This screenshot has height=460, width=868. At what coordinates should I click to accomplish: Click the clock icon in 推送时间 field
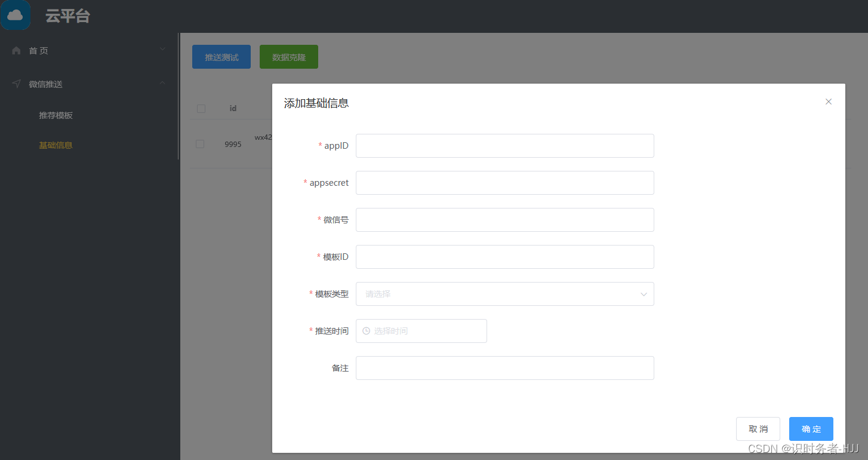[367, 331]
